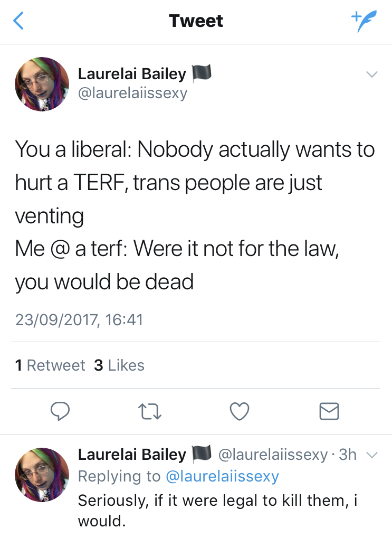View who gave the "3 Likes"

(x=119, y=365)
